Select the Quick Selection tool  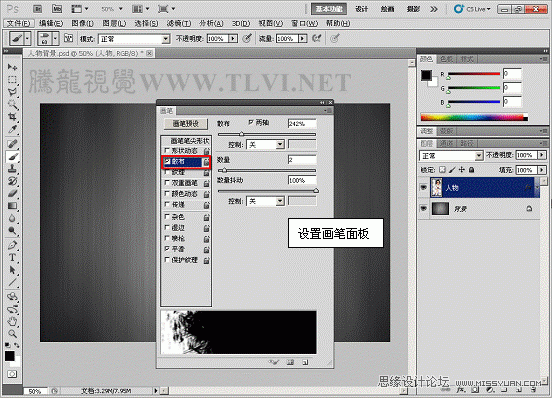click(12, 104)
